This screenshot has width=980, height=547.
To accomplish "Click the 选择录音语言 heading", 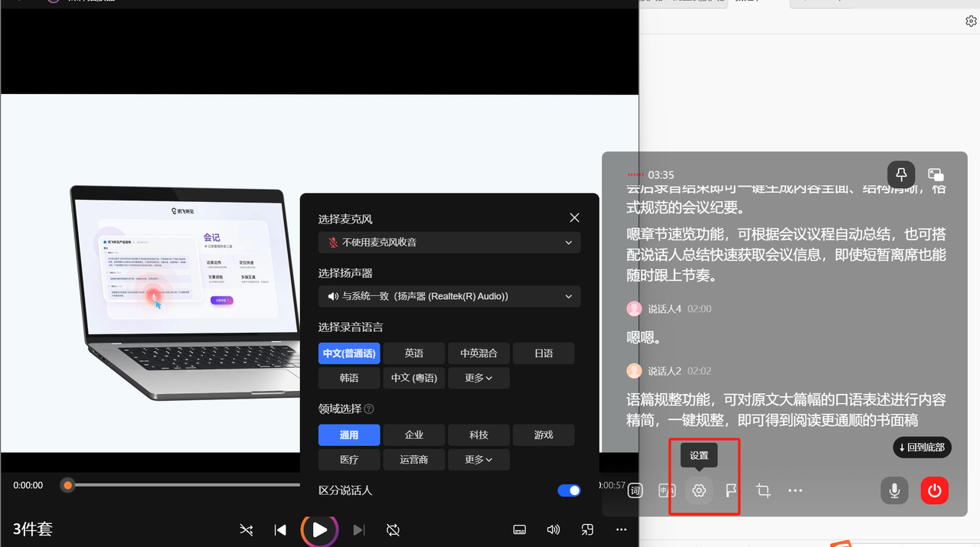I will [351, 327].
